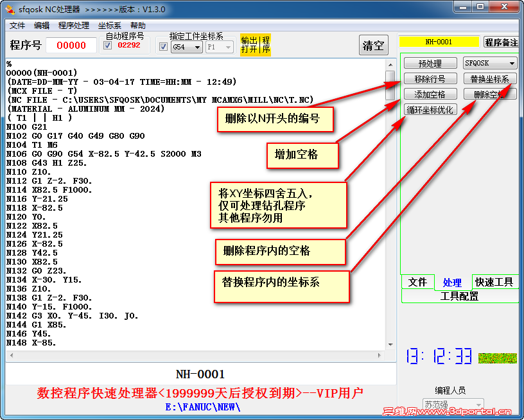Click the 循环坐标优化 button
Viewport: 524px width, 420px height.
[430, 110]
